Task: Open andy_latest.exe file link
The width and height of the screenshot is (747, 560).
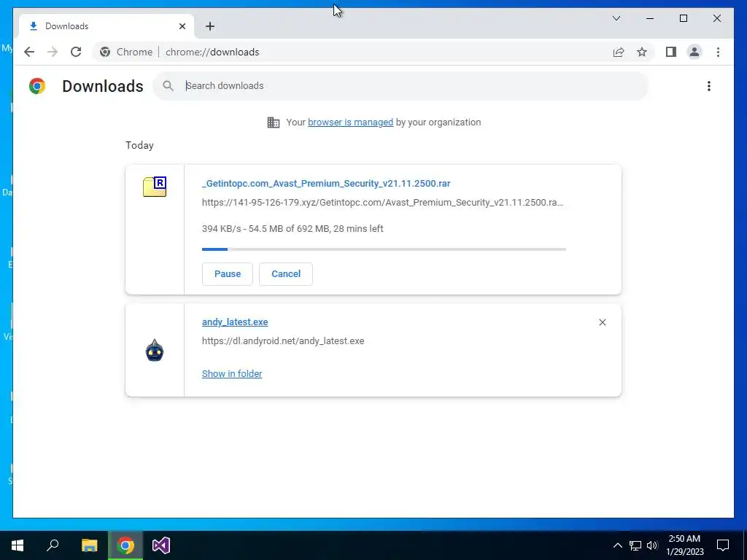Action: [x=235, y=322]
